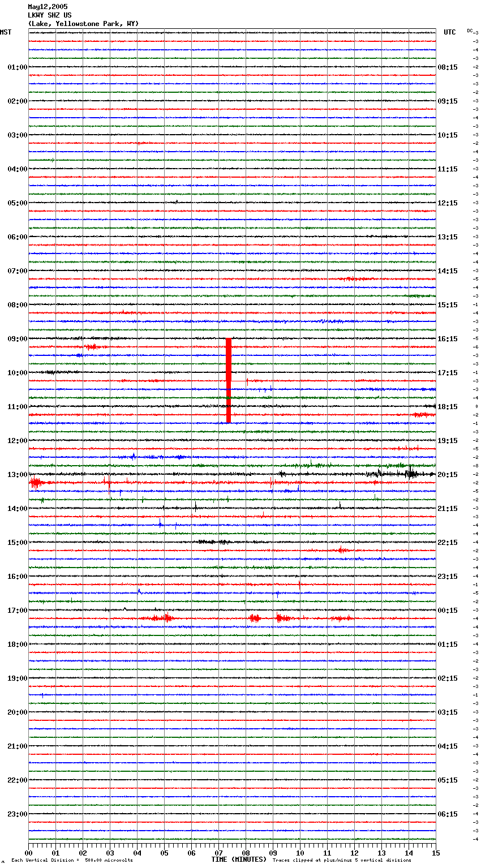Select the 10:00 MST hour label
Screen dimensions: 481x868
18,373
